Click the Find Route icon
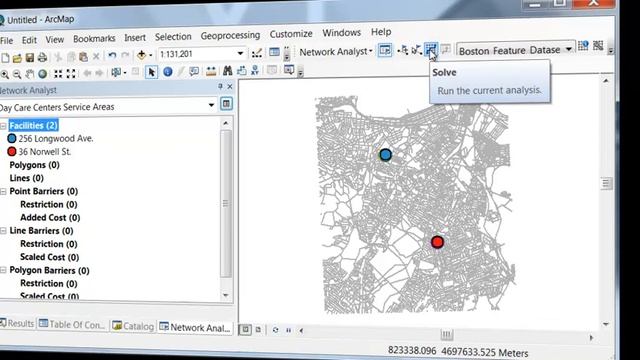Screen dimensions: 640x360 coord(242,71)
